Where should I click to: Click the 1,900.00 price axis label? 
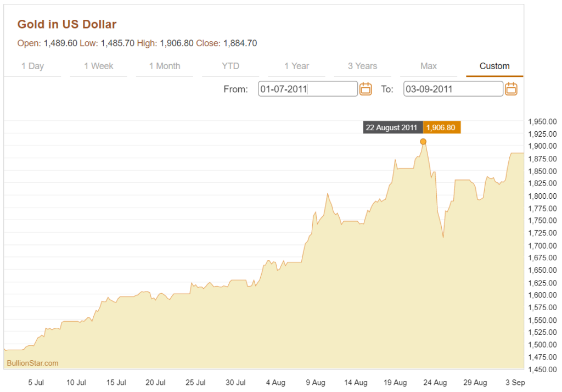click(543, 146)
